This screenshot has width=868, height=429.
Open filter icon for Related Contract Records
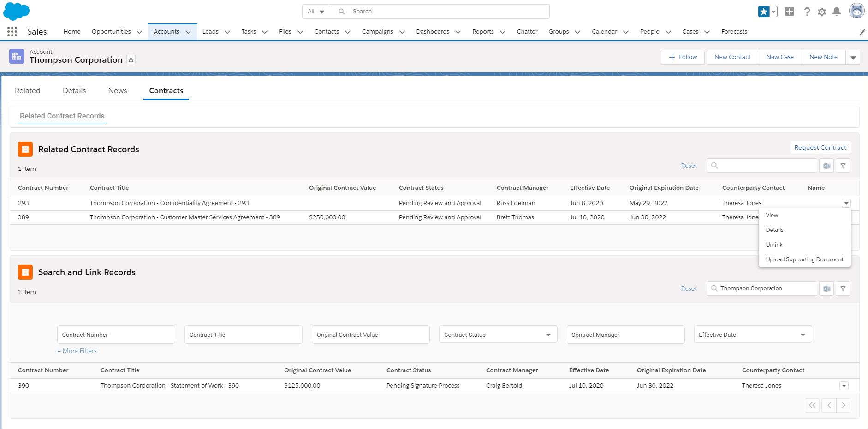pos(843,165)
